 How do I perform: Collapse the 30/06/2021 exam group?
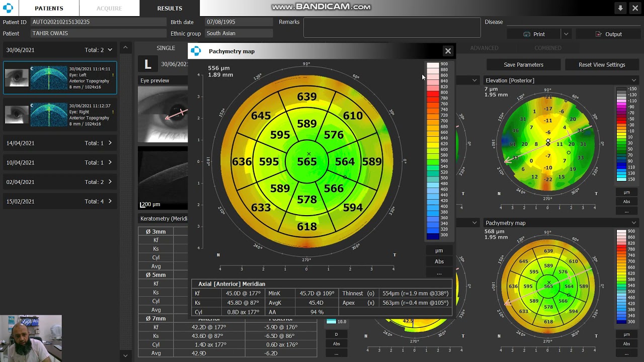pos(110,50)
